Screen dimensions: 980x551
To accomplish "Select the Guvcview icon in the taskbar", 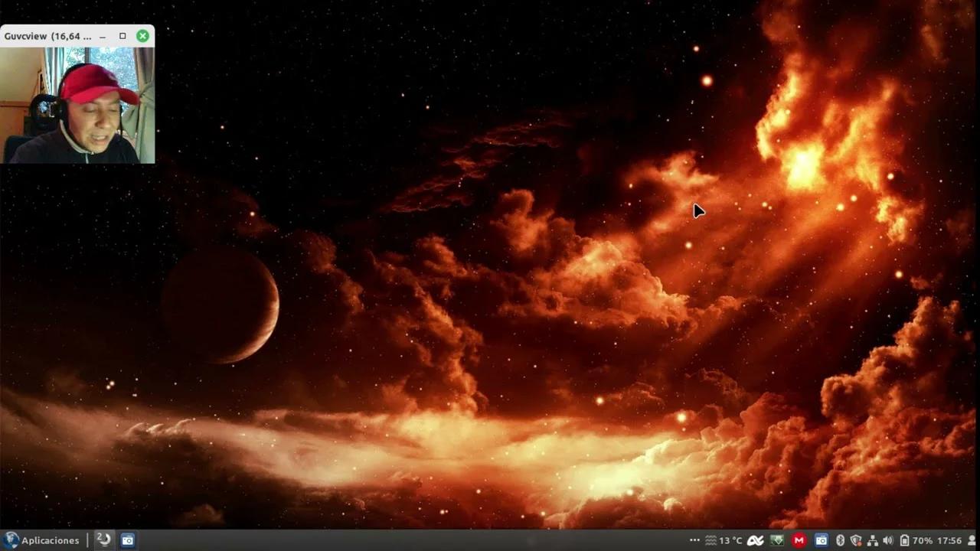I will click(127, 540).
